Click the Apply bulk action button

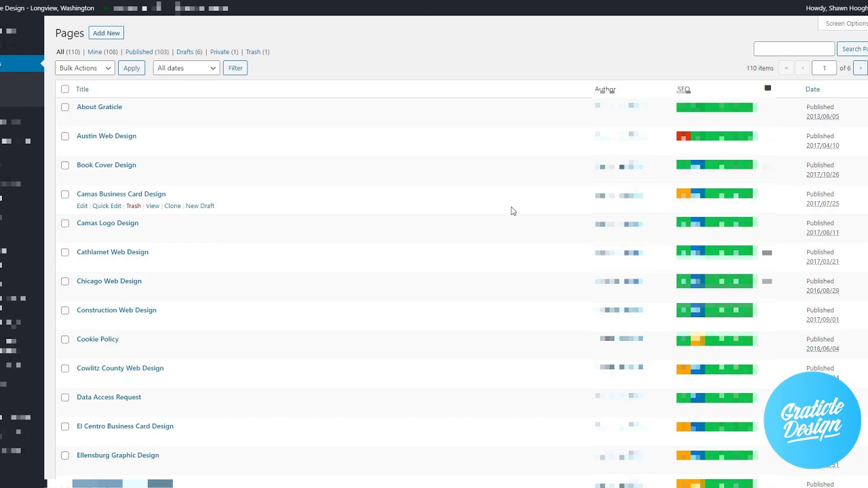[x=132, y=68]
